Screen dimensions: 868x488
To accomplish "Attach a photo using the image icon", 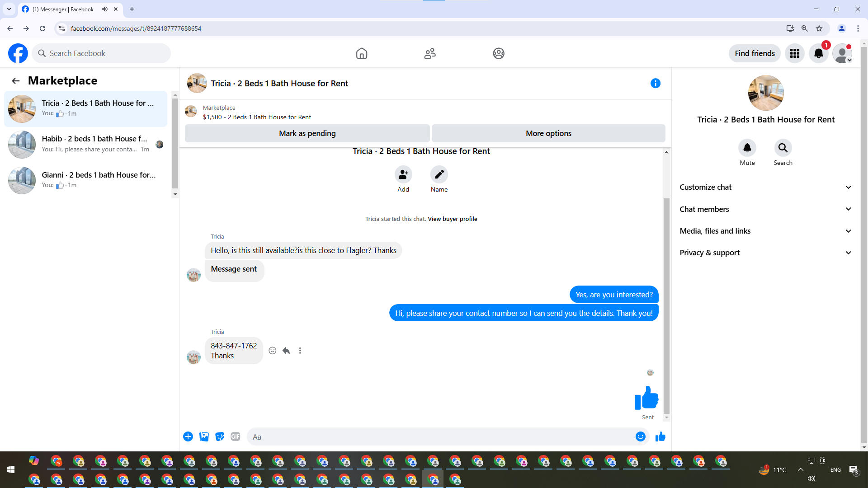I will click(204, 436).
